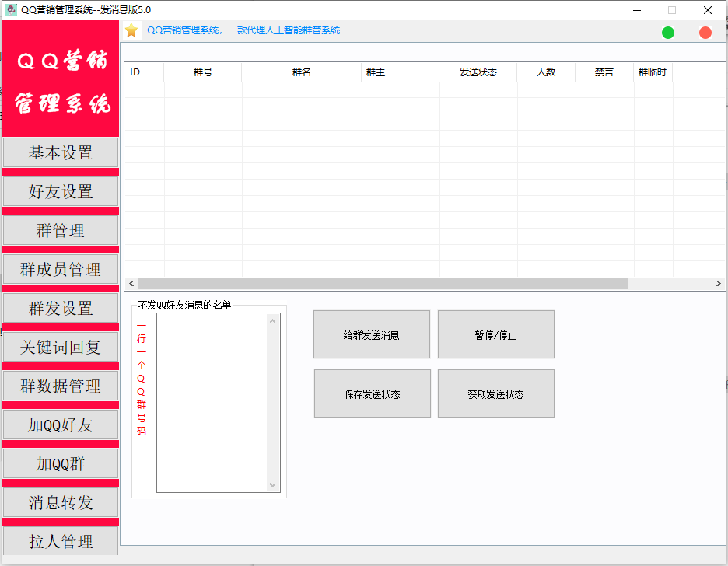The width and height of the screenshot is (728, 566).
Task: Open 关键词回复 settings
Action: click(x=61, y=347)
